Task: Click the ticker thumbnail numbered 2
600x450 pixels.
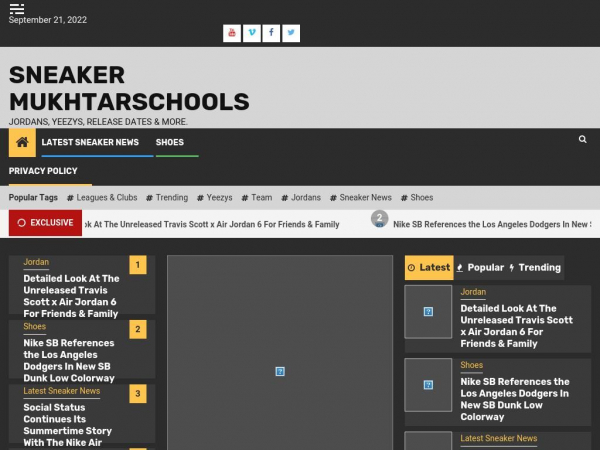Action: pos(380,219)
